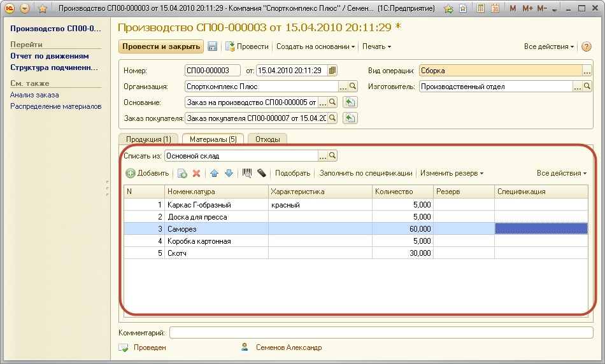Image resolution: width=605 pixels, height=364 pixels.
Task: Click Номенклатура column header
Action: click(x=216, y=192)
